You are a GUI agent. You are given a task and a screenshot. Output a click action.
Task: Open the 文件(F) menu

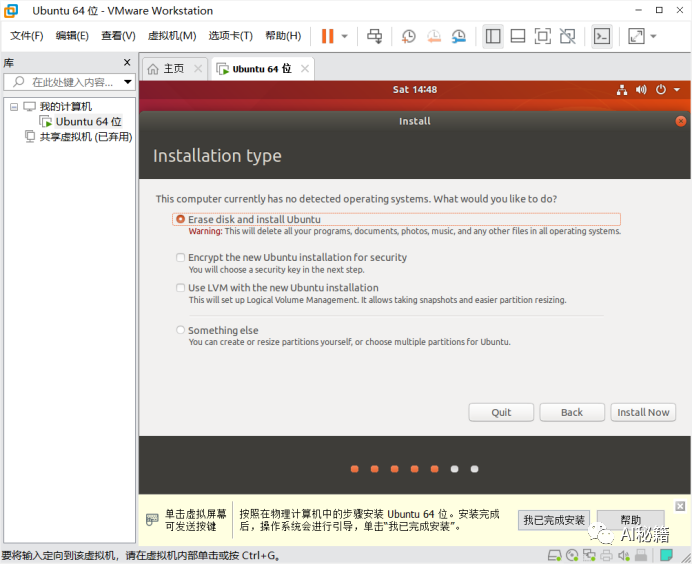[26, 36]
